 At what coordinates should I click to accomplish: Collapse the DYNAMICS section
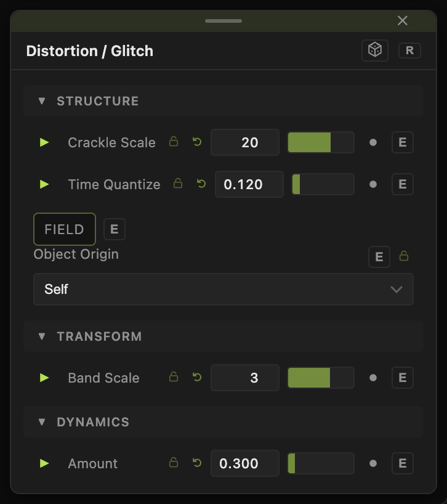[42, 422]
